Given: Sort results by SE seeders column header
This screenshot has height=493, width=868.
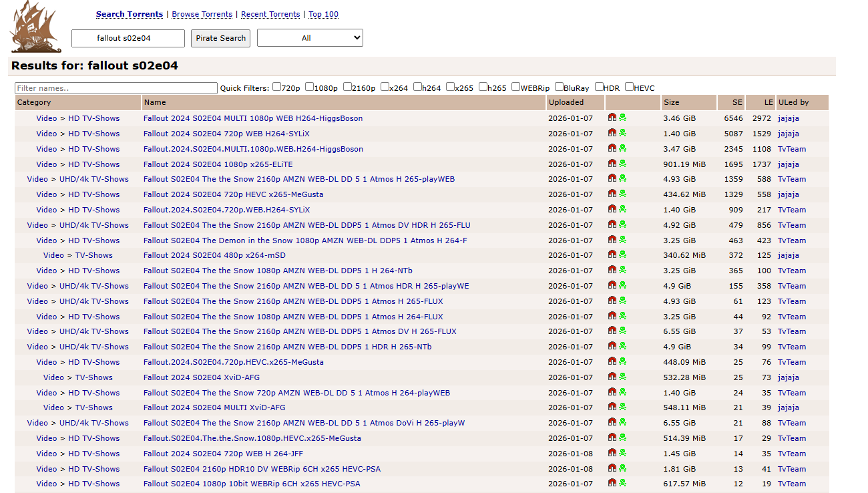Looking at the screenshot, I should click(x=737, y=102).
